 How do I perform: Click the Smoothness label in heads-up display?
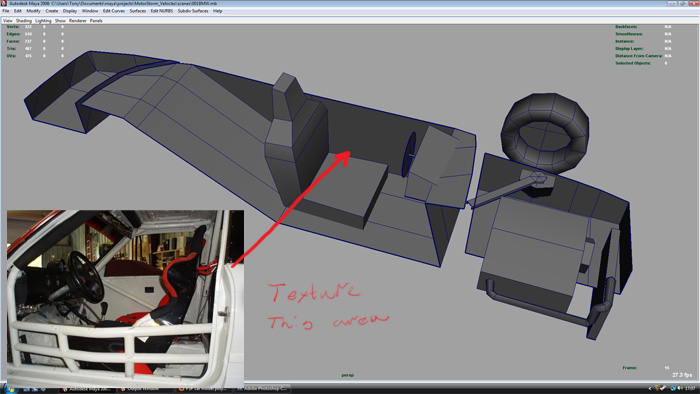pos(629,34)
